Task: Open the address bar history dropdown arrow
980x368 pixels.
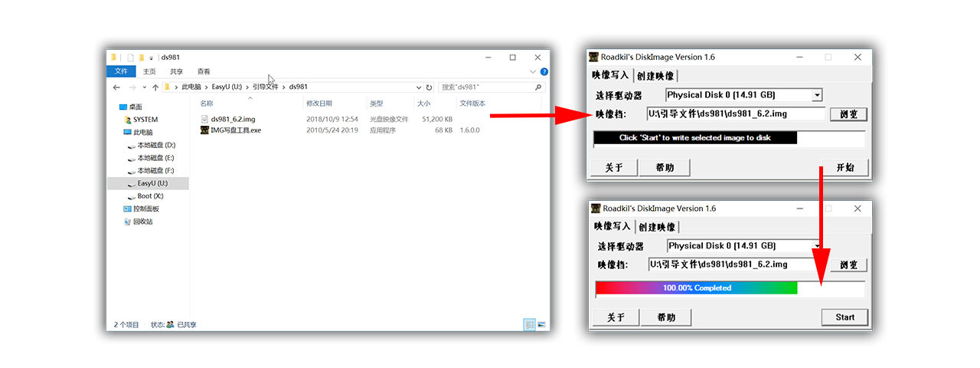Action: 418,87
